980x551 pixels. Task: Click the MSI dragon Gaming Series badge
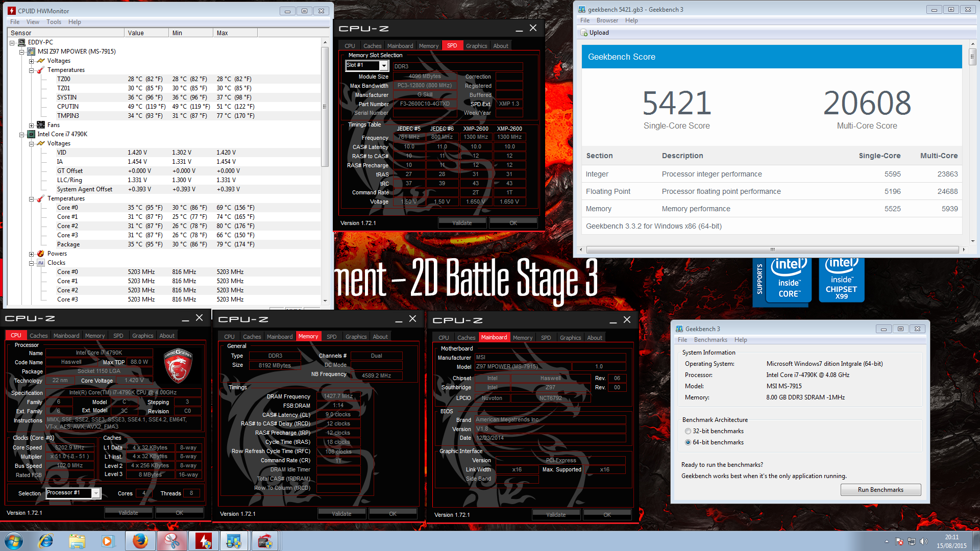click(x=178, y=366)
